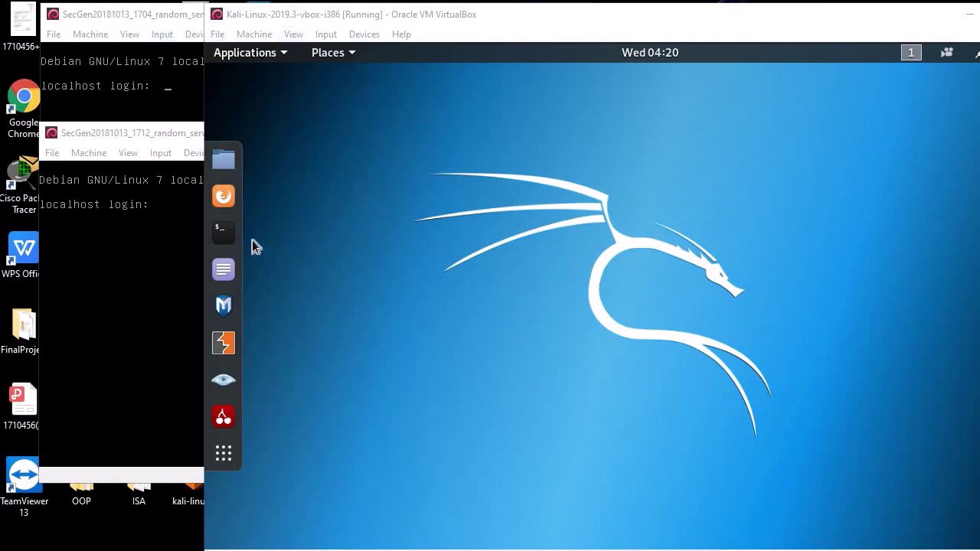The height and width of the screenshot is (551, 980).
Task: Open the Files folder icon in Kali dock
Action: [224, 159]
